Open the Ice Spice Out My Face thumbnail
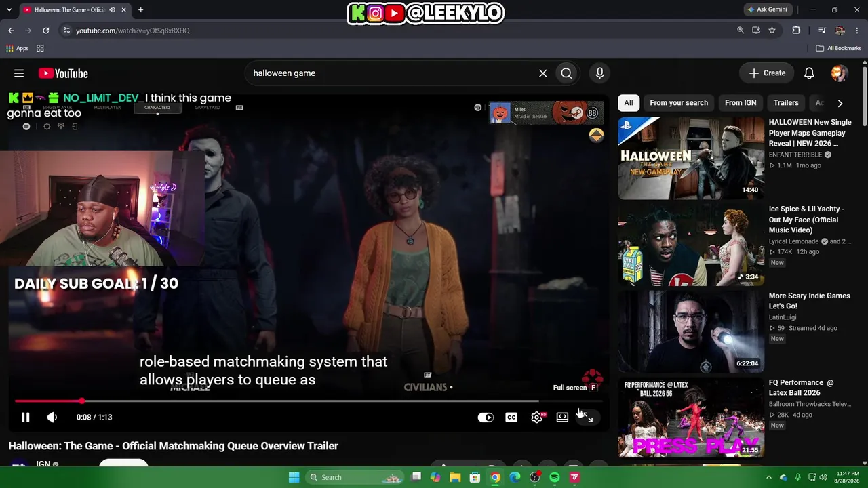The image size is (868, 488). (691, 245)
